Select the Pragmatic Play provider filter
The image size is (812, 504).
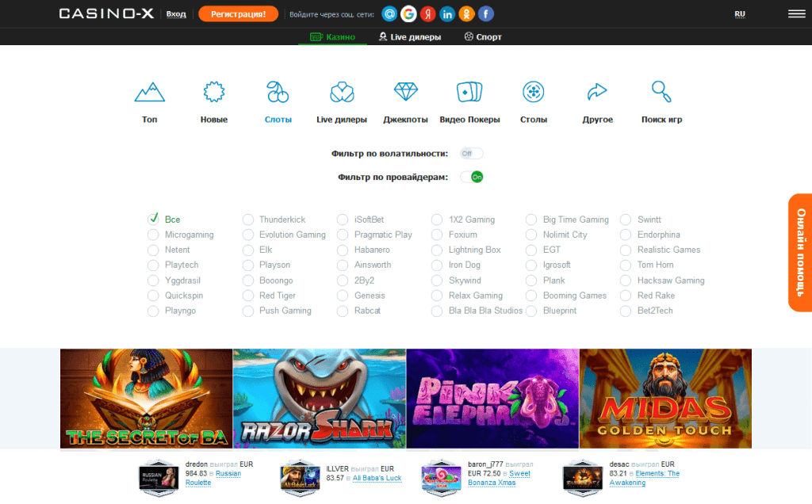(374, 235)
